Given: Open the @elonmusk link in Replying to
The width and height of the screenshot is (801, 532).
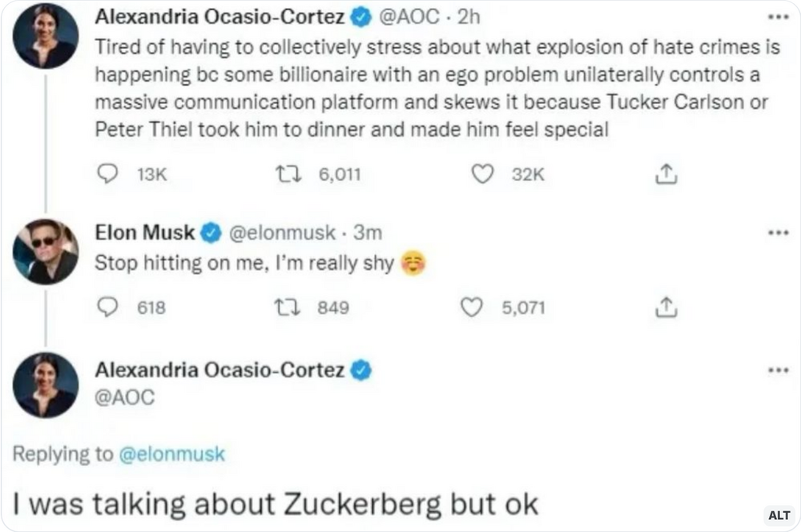Looking at the screenshot, I should [x=171, y=454].
